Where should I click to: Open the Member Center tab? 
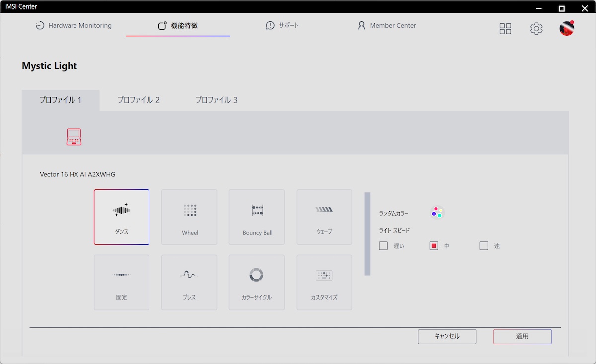pos(387,26)
